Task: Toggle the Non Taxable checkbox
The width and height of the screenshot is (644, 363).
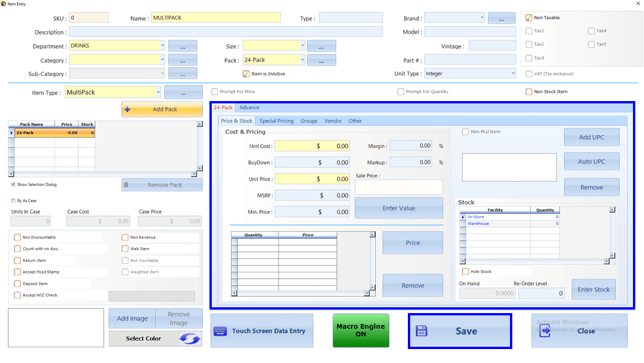Action: click(x=529, y=17)
